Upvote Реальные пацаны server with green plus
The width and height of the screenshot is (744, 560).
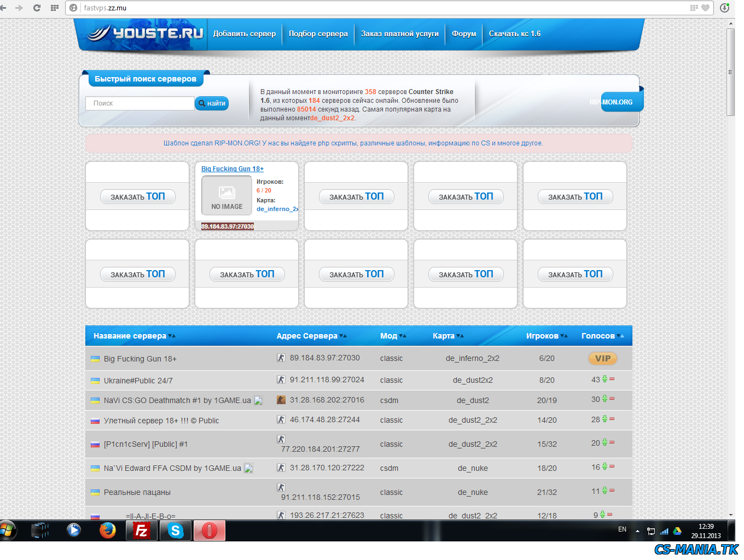coord(605,491)
